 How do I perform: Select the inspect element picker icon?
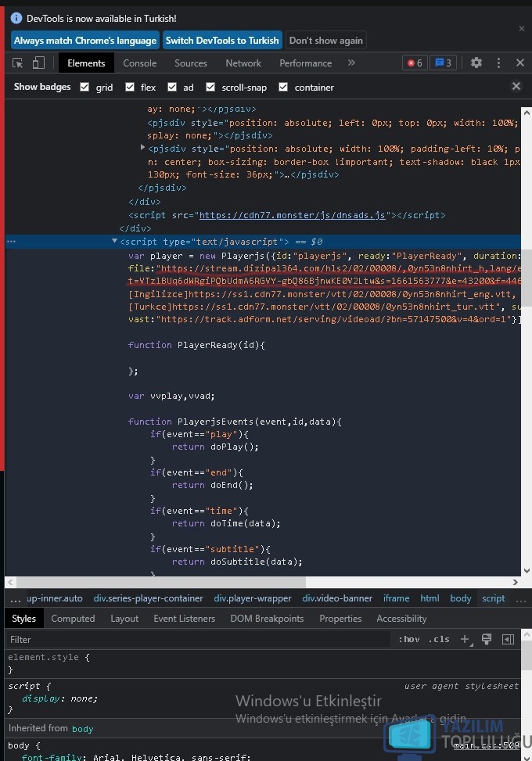(x=18, y=63)
